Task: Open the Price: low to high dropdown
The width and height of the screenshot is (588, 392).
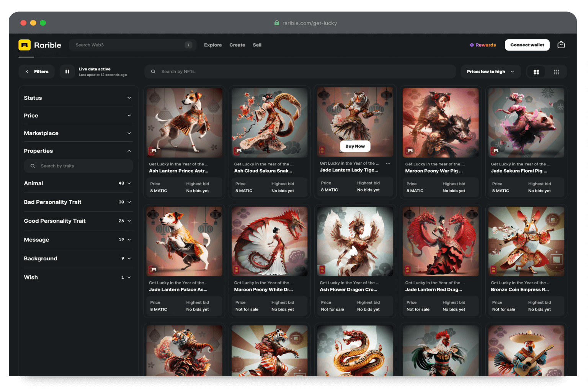Action: tap(491, 72)
